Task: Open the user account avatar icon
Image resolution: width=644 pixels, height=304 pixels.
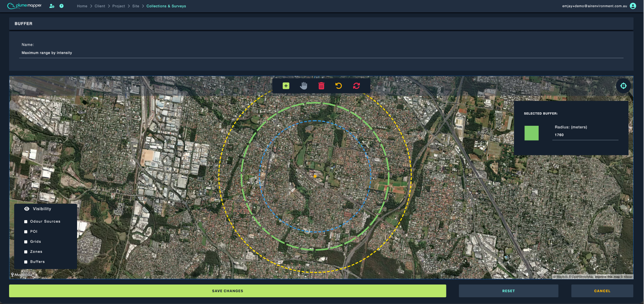Action: [633, 6]
